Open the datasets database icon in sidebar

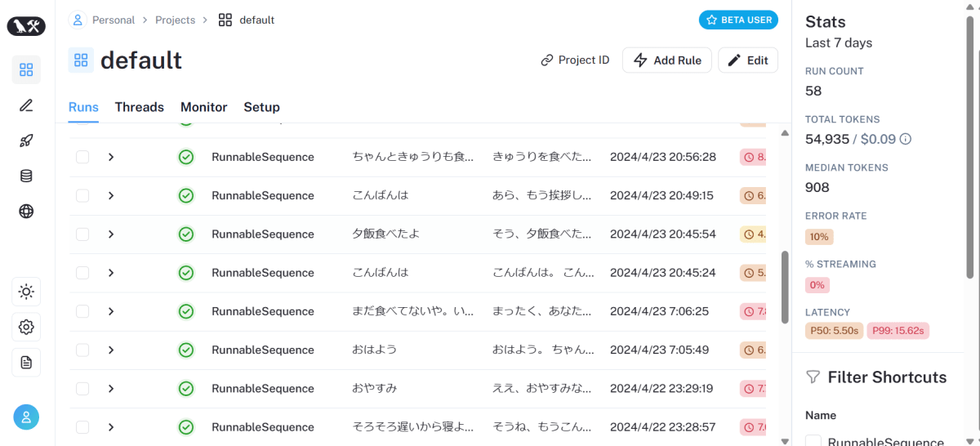[26, 176]
